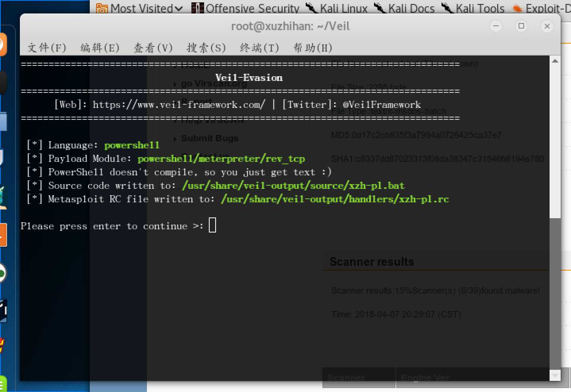Viewport: 571px width, 392px height.
Task: Click the Offensive Security bookmark icon
Action: 198,8
